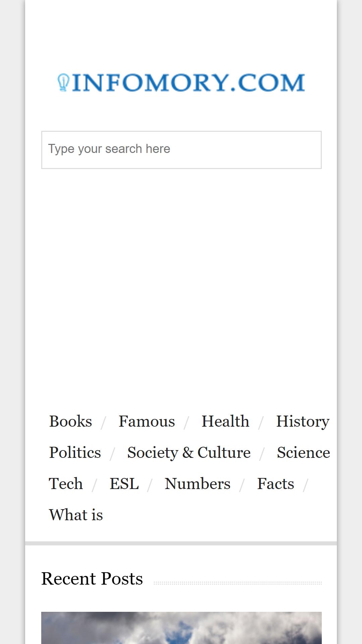
Task: Open the Famous category
Action: coord(147,421)
